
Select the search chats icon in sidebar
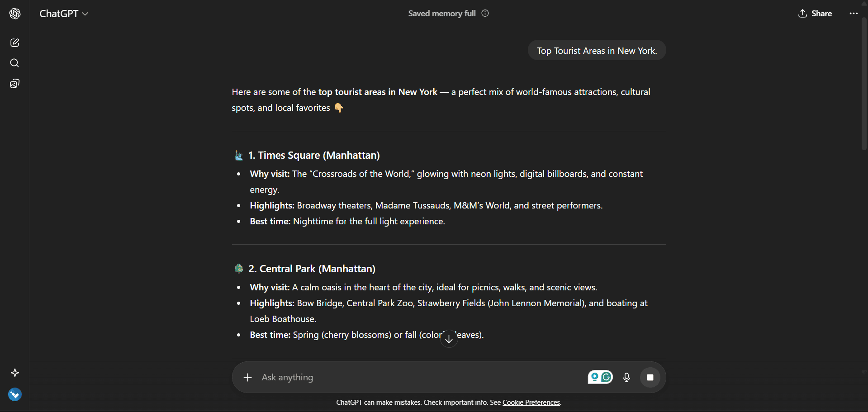pos(14,63)
